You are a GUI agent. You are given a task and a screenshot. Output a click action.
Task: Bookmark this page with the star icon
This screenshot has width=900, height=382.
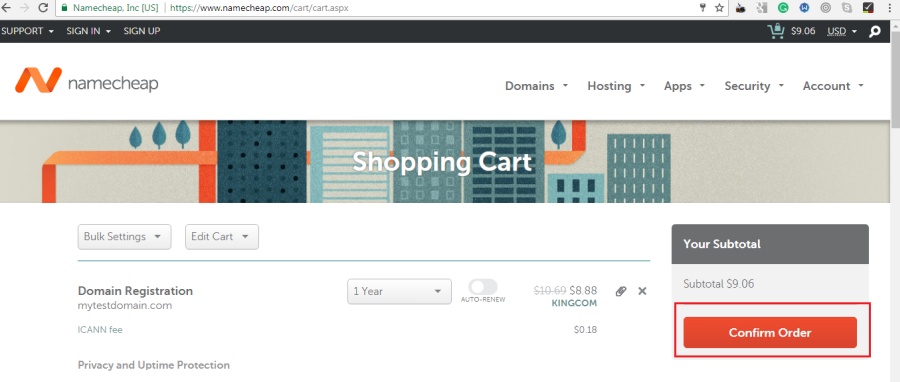click(x=719, y=8)
